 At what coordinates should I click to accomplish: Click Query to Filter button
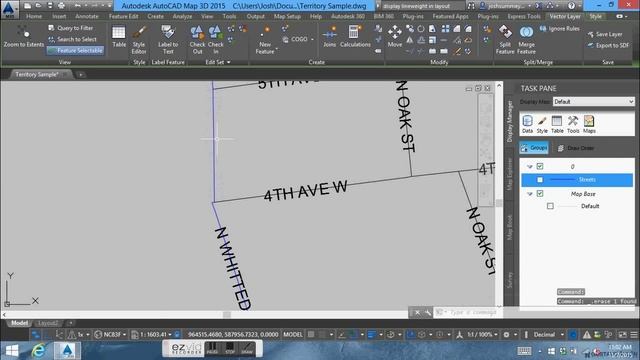pos(71,28)
